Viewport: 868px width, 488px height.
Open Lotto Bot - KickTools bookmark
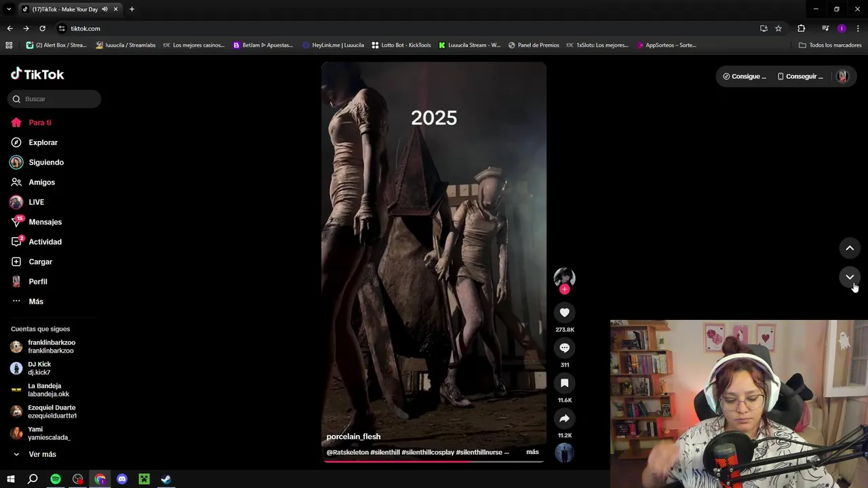pos(401,45)
